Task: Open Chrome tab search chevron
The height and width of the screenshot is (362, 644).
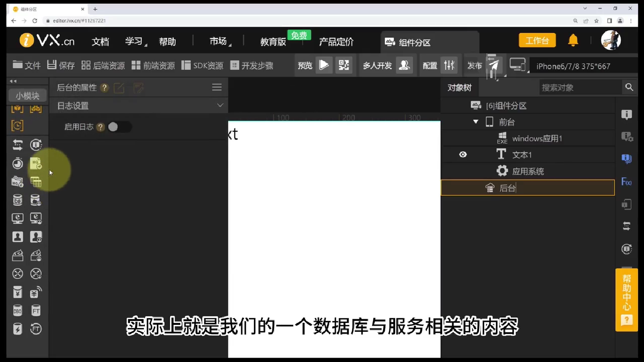Action: coord(584,8)
